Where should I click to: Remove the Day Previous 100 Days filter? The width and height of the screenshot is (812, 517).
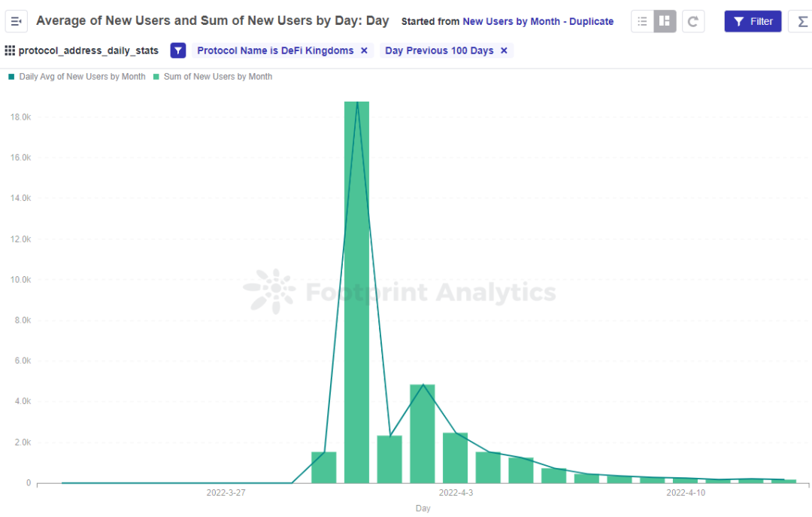point(504,50)
